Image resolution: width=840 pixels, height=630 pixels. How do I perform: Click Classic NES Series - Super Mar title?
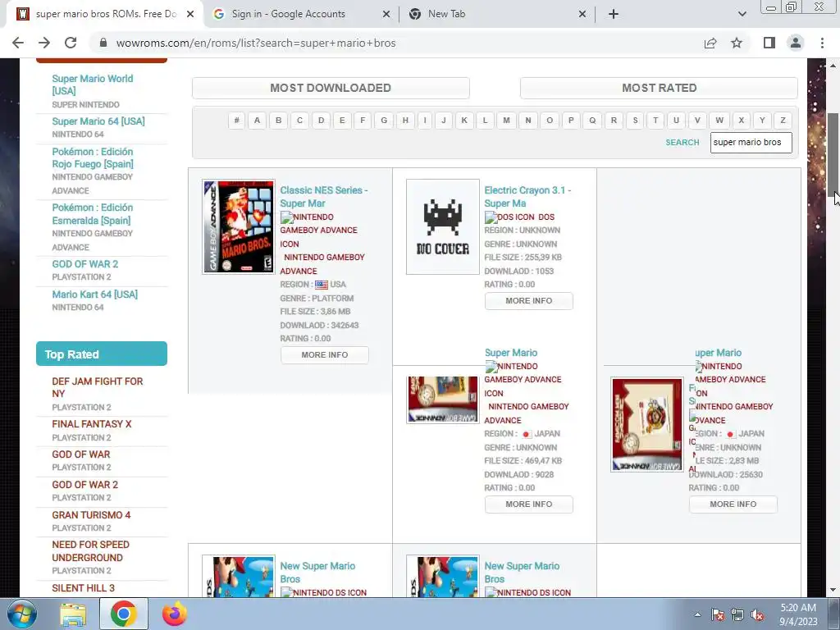tap(323, 197)
